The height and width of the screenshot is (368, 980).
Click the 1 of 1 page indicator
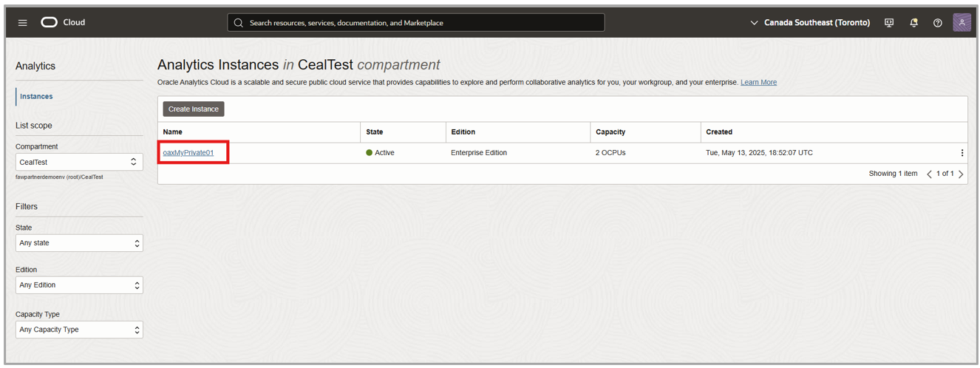pyautogui.click(x=945, y=174)
